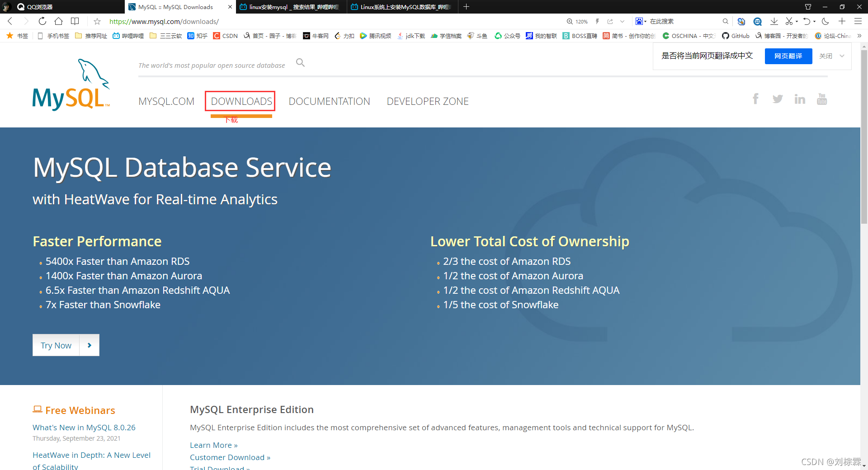Click the MySQL dolphin logo
Screen dimensions: 868x470
71,85
